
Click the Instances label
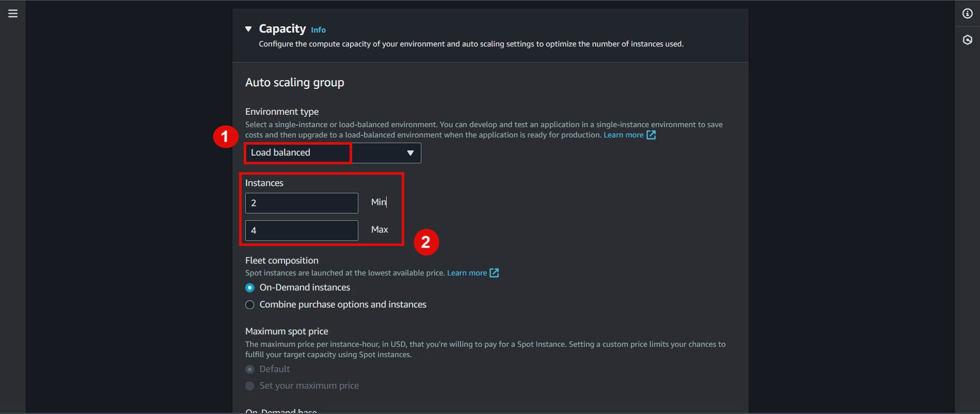[264, 183]
